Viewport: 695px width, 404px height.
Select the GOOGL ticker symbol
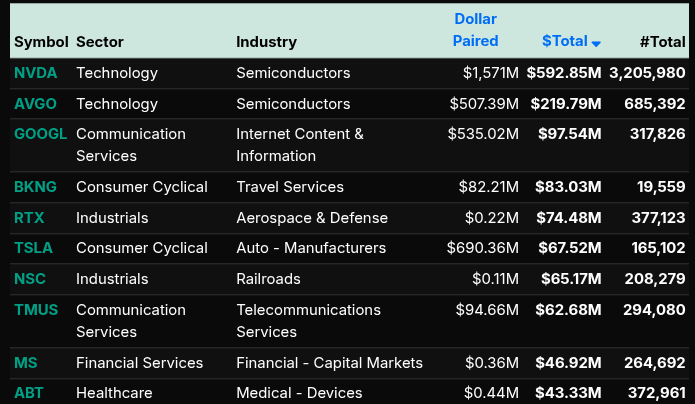pyautogui.click(x=41, y=134)
